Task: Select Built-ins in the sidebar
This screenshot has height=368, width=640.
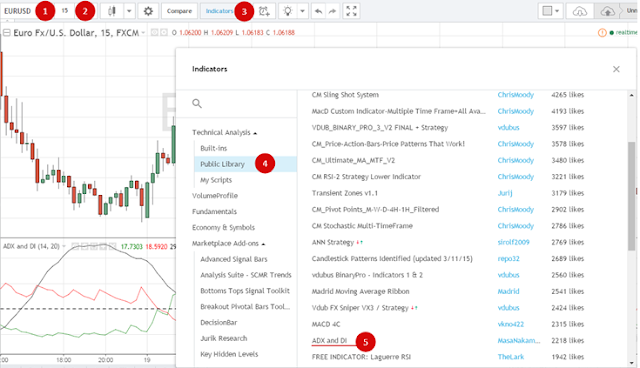Action: (x=213, y=148)
